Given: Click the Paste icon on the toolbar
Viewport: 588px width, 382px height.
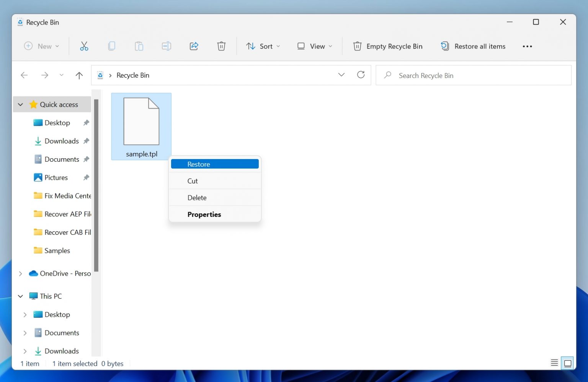Looking at the screenshot, I should 139,46.
